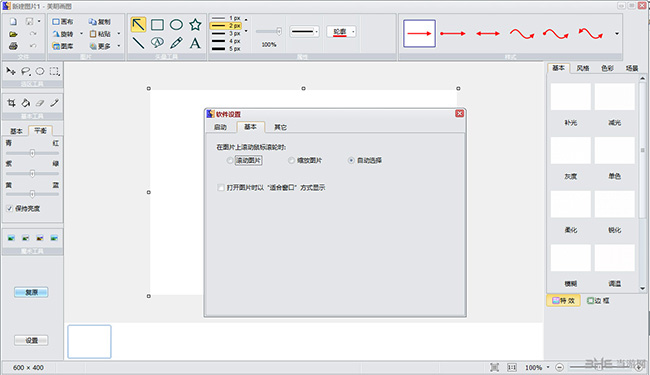Click the save disk icon

pyautogui.click(x=29, y=22)
